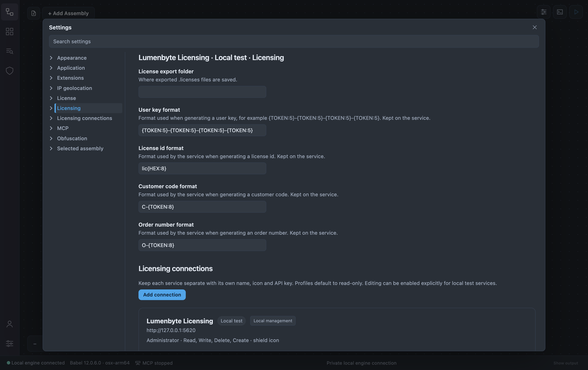Open the grid dashboard sidebar icon
The image size is (588, 370).
10,32
